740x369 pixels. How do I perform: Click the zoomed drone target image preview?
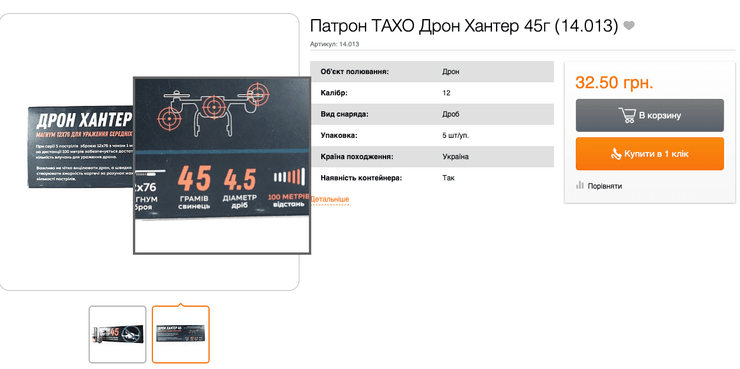pyautogui.click(x=222, y=166)
